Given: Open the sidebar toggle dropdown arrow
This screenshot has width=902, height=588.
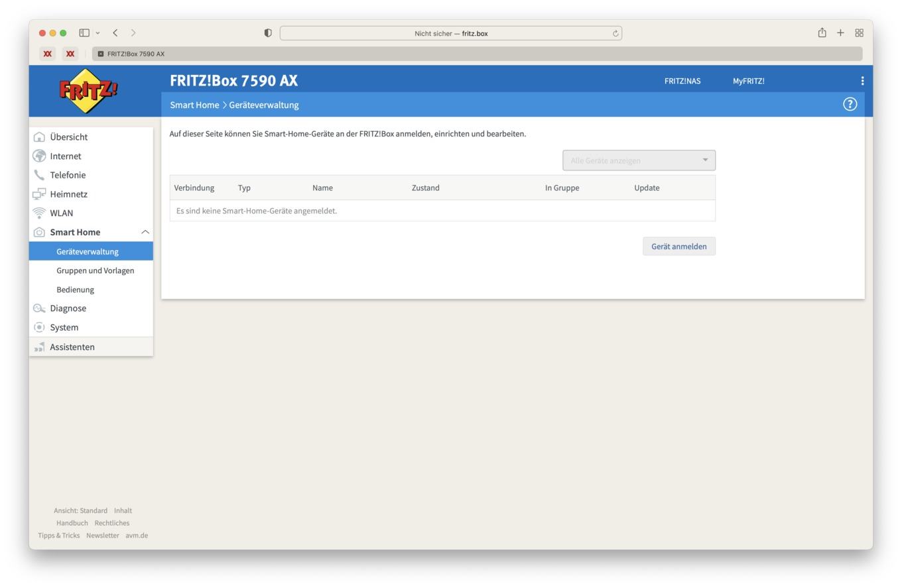Looking at the screenshot, I should coord(98,32).
